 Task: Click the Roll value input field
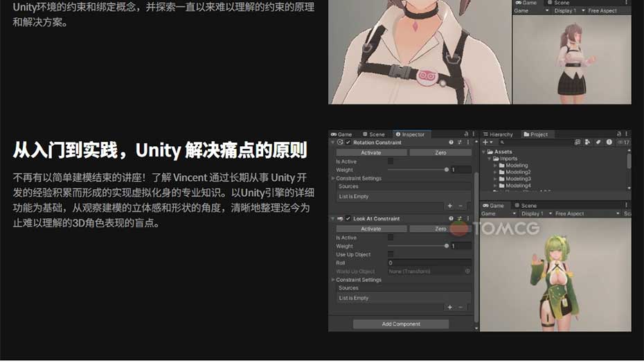point(429,263)
